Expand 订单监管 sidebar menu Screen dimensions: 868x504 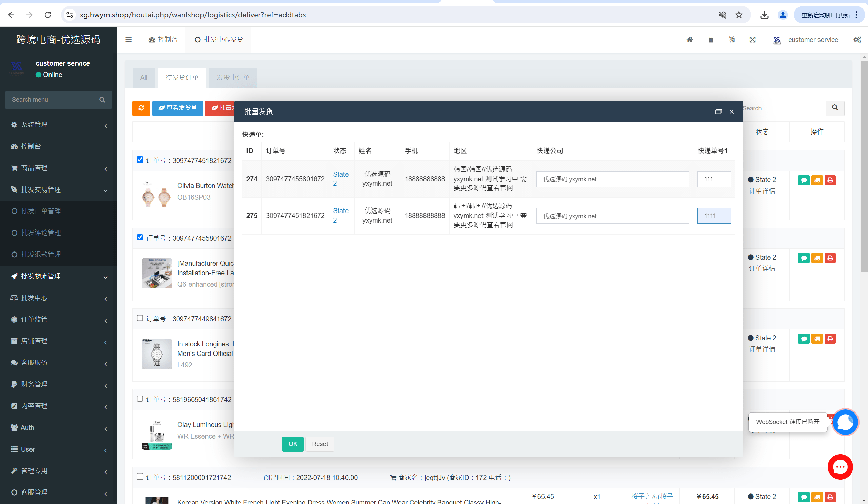click(x=59, y=320)
